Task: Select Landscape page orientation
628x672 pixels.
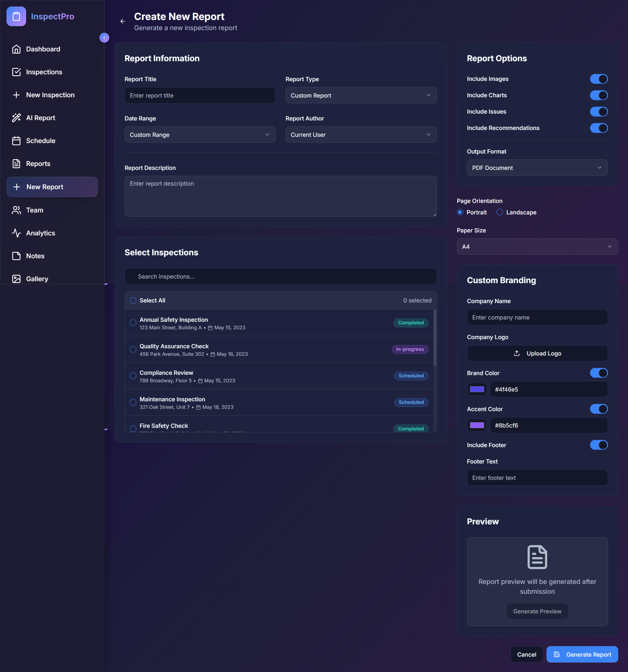Action: (x=500, y=212)
